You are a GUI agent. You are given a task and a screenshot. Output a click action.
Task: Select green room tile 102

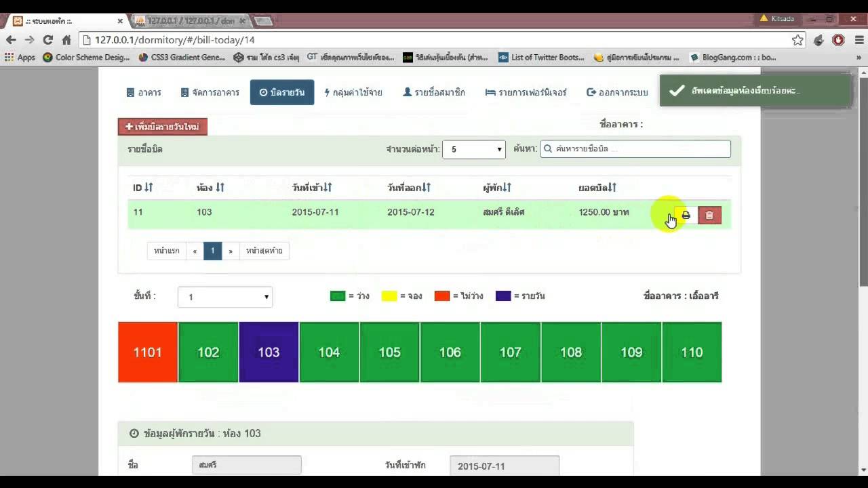[208, 352]
